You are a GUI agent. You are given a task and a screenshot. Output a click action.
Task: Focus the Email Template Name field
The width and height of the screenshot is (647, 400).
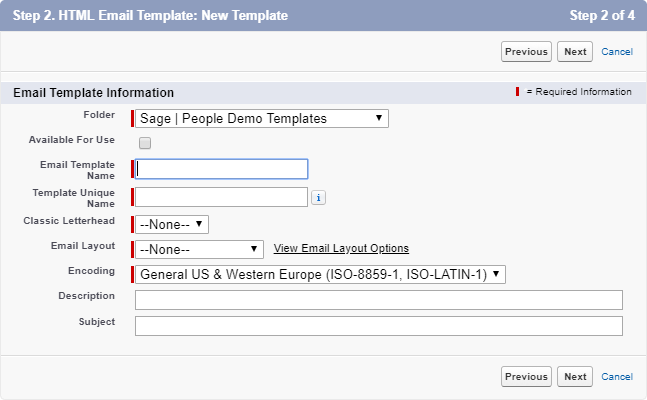point(222,169)
